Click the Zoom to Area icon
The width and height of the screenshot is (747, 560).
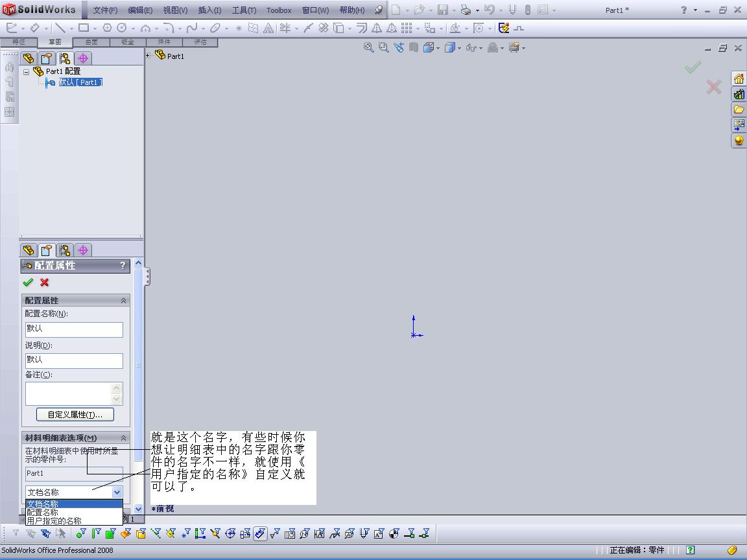pyautogui.click(x=383, y=47)
